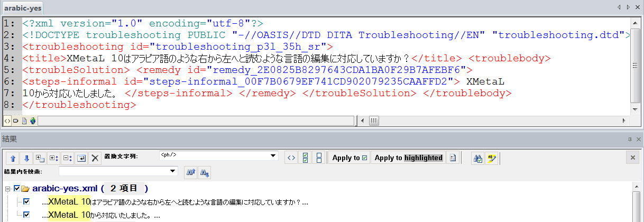Click next document tab arrow at top right
Screen dimensions: 644x222
coord(628,7)
